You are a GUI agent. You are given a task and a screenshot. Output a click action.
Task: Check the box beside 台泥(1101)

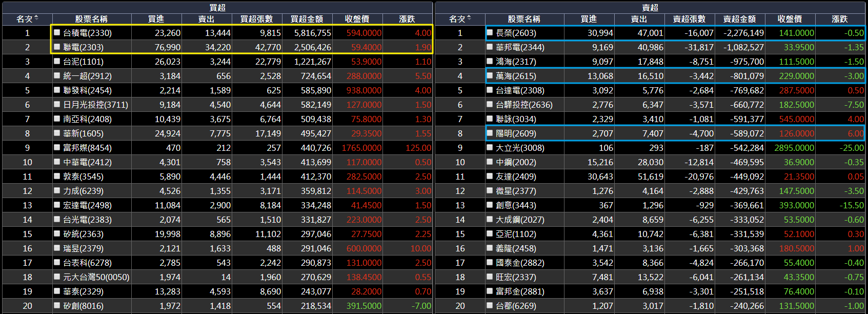pyautogui.click(x=57, y=61)
